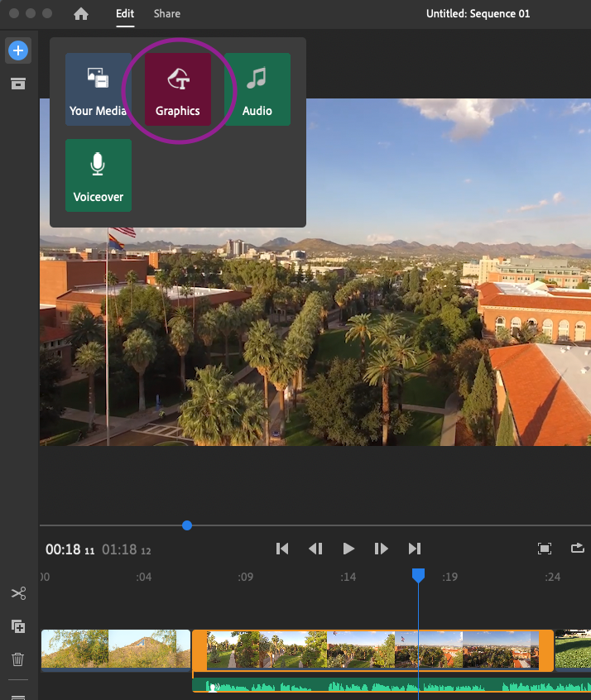Select the Graphics option
Screen dimensions: 591x700
(178, 89)
